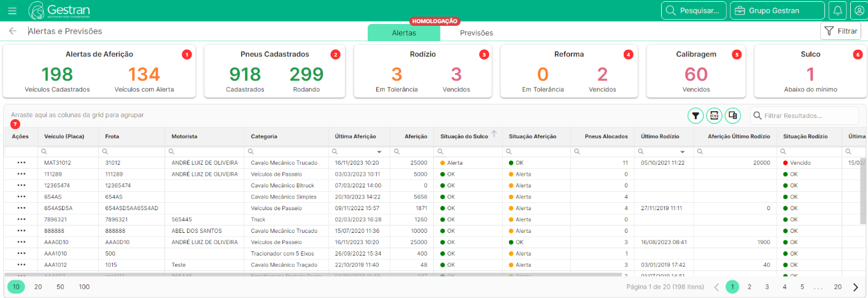Click the Filtrar Resultados field

pyautogui.click(x=804, y=116)
